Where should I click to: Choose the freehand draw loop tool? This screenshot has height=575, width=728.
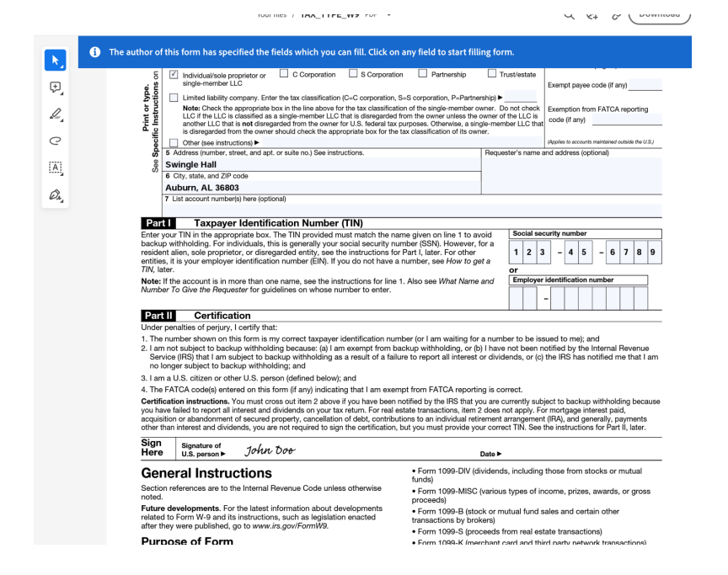pos(56,141)
